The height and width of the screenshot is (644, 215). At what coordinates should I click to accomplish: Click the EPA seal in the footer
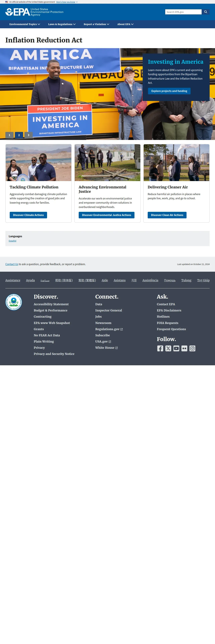point(14,302)
